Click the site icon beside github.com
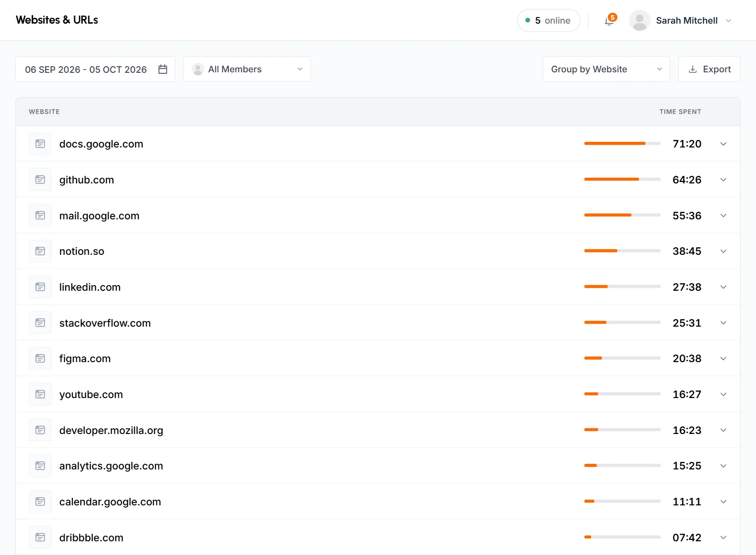756x555 pixels. point(40,180)
